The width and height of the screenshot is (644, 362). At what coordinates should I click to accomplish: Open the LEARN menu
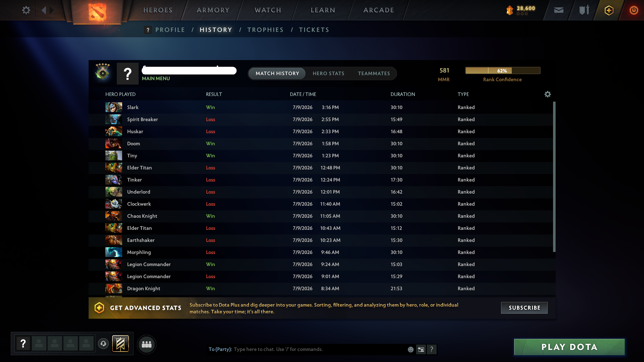coord(323,10)
